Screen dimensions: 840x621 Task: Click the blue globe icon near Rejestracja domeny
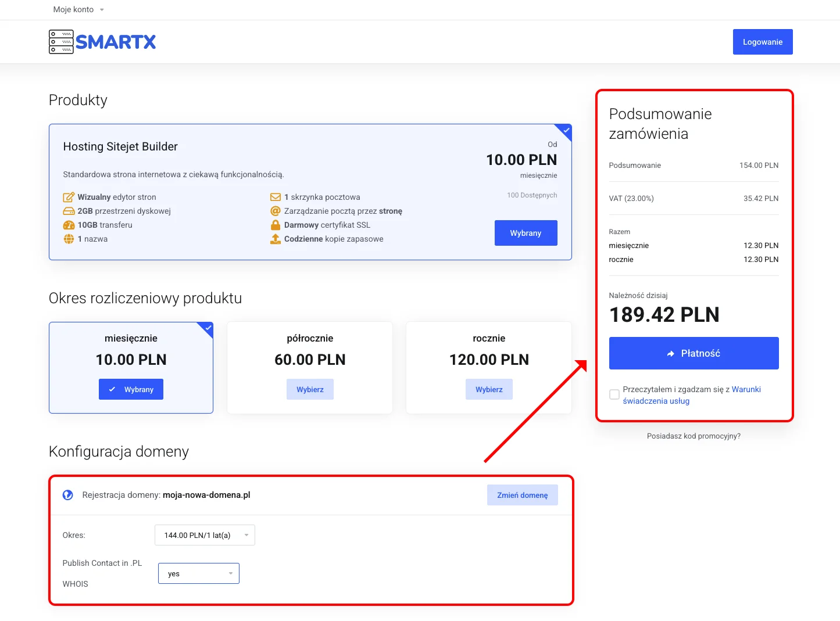tap(67, 495)
